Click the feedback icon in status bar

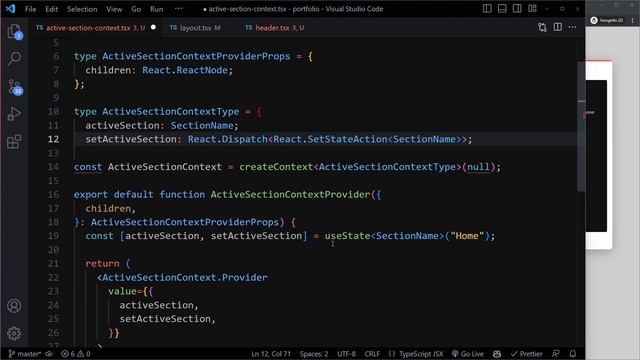pyautogui.click(x=556, y=354)
